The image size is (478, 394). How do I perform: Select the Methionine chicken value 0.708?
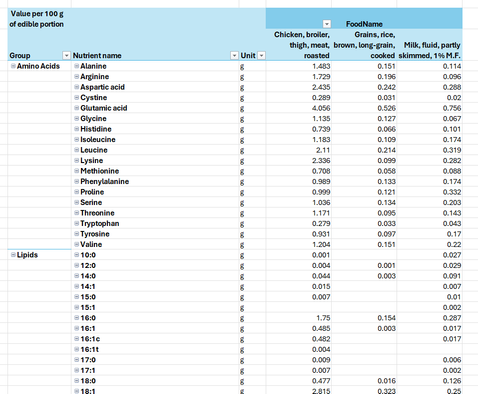click(x=299, y=171)
